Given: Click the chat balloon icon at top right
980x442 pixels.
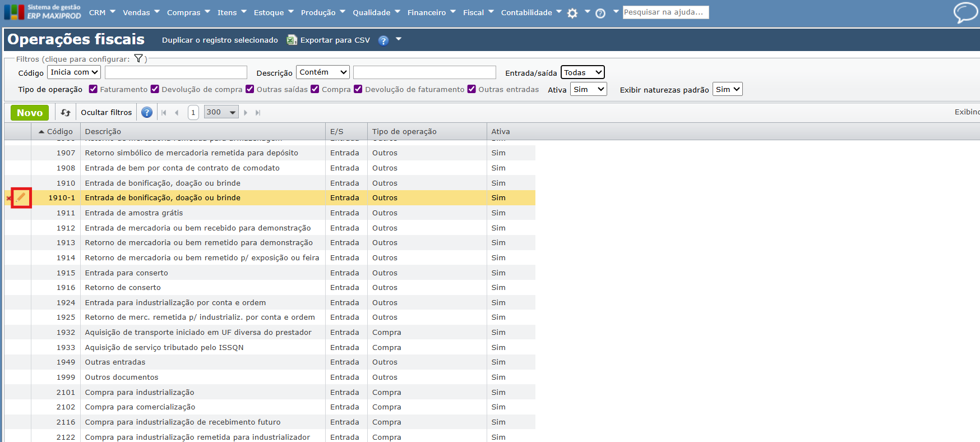Looking at the screenshot, I should [x=965, y=12].
